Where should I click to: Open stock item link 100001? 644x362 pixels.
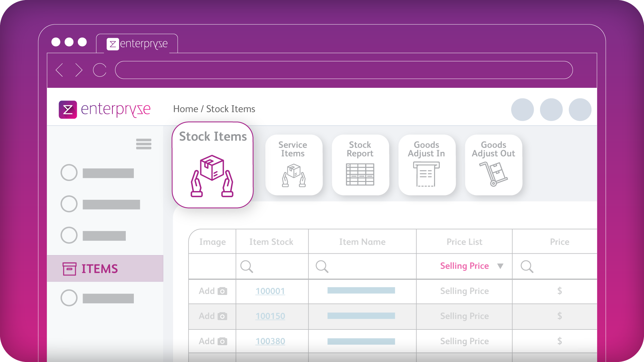coord(270,291)
